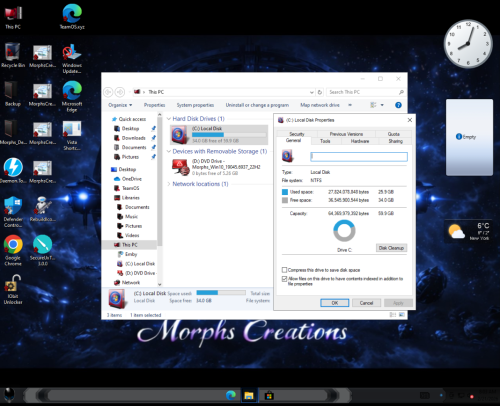Viewport: 500px width, 406px height.
Task: Open change view options dropdown arrow
Action: click(382, 105)
